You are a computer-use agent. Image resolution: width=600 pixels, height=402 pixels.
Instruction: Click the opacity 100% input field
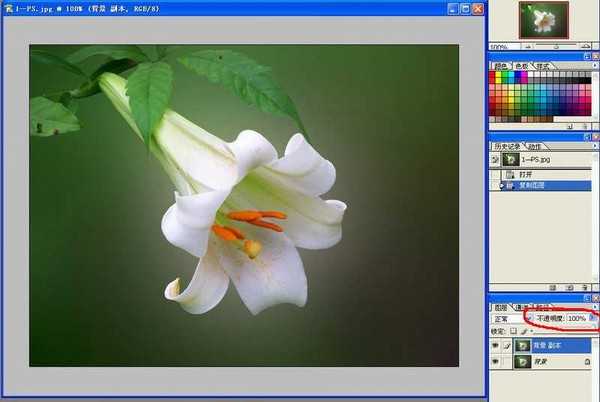[x=576, y=318]
